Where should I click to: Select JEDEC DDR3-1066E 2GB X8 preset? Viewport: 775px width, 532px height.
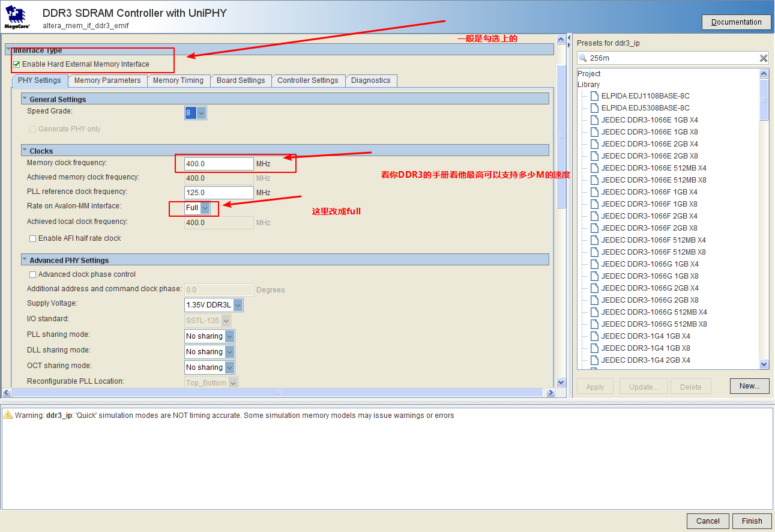coord(650,156)
